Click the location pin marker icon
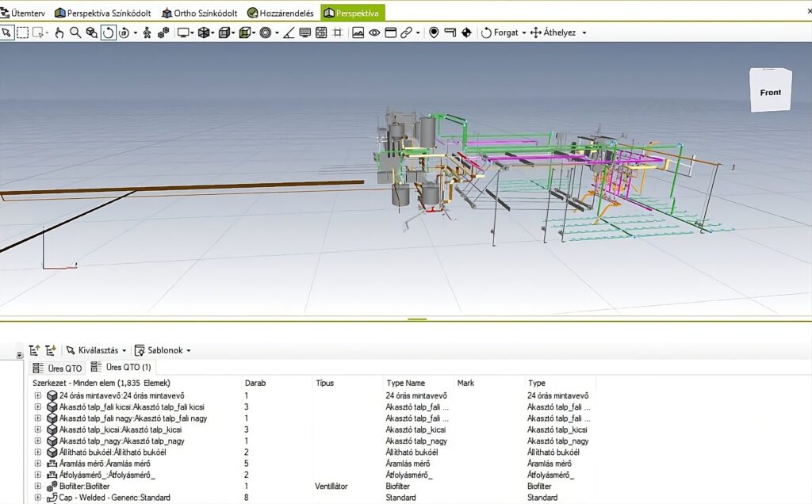812x504 pixels. [434, 32]
